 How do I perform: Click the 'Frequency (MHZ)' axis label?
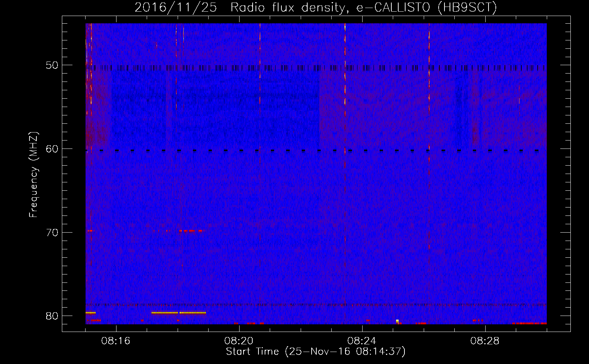pos(33,175)
